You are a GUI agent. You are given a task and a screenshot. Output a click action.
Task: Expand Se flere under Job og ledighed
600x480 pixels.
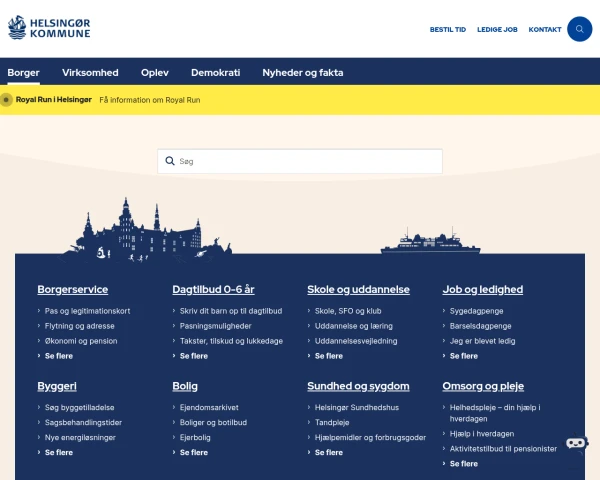pos(464,356)
